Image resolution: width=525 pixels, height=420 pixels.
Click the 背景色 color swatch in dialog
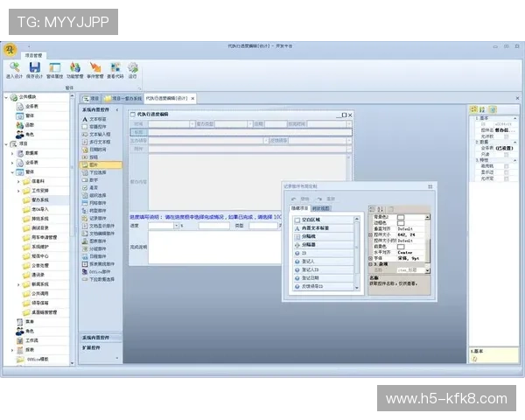402,216
